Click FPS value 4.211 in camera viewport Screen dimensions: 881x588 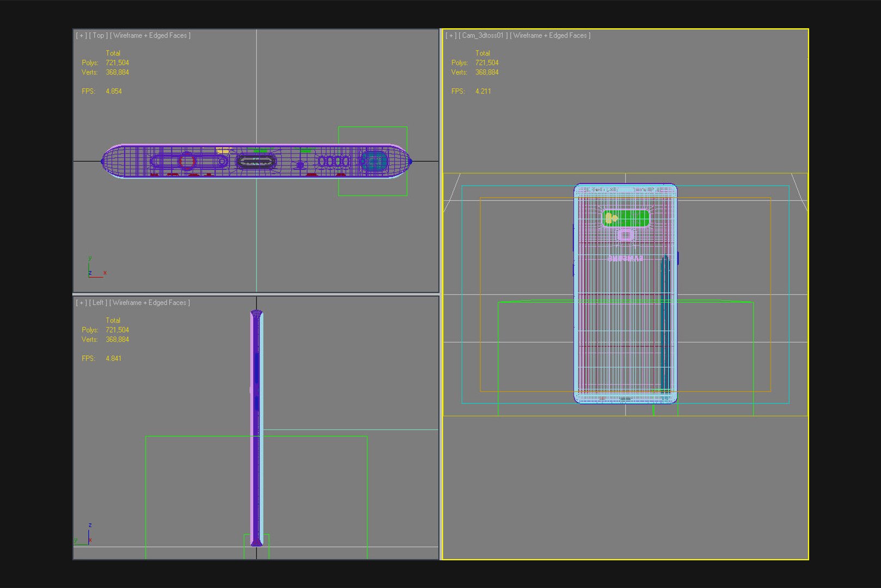click(x=483, y=91)
